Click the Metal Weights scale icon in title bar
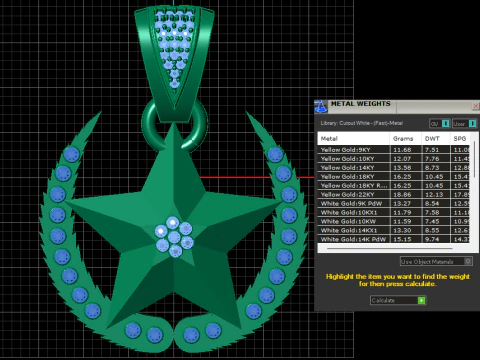This screenshot has width=480, height=360. 321,106
